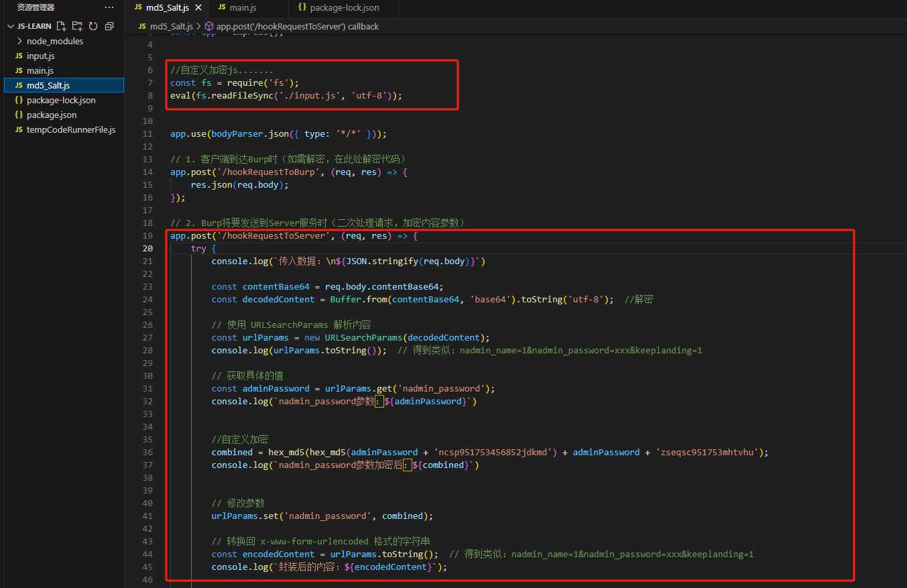Collapse all folders in explorer
This screenshot has width=907, height=588.
[109, 26]
